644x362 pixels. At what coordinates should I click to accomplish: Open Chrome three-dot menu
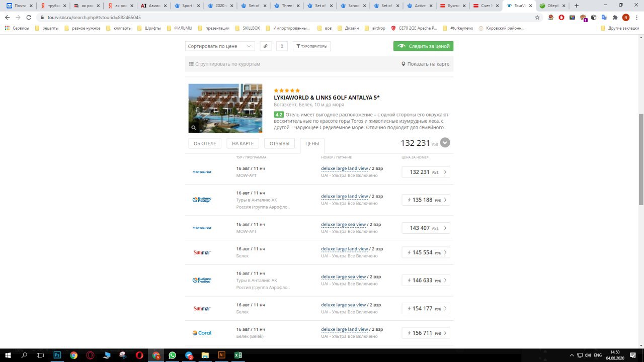[636, 17]
